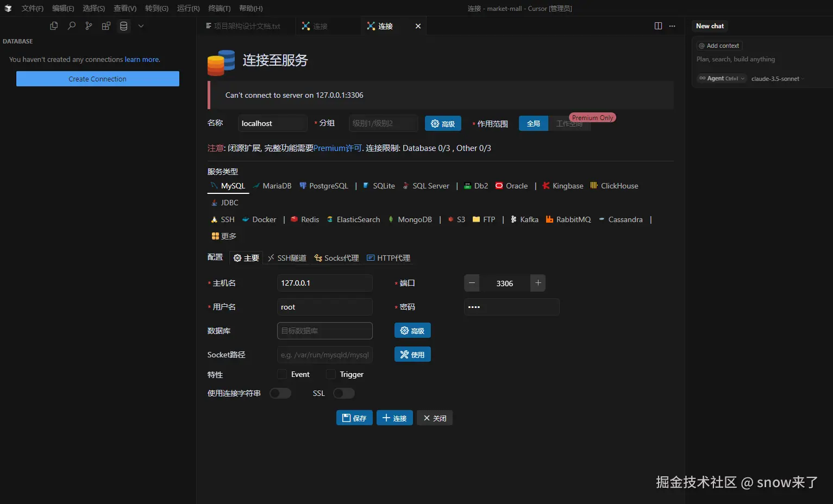
Task: Open the 编辑(E) menu
Action: [63, 8]
